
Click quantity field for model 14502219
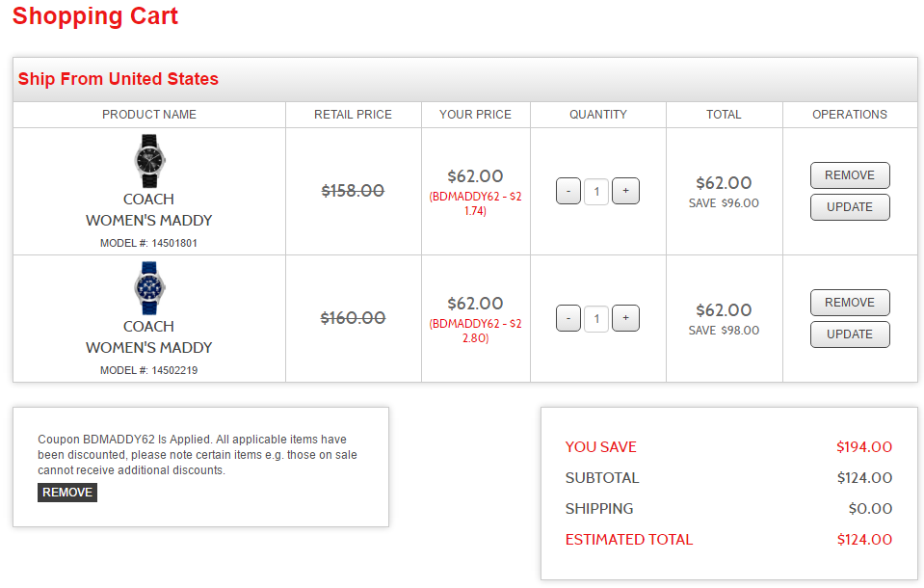point(596,318)
